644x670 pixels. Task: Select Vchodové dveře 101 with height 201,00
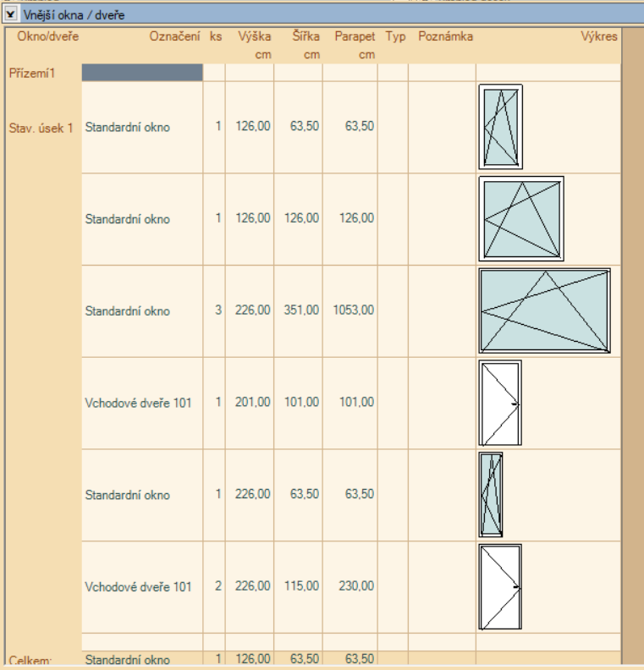[138, 403]
